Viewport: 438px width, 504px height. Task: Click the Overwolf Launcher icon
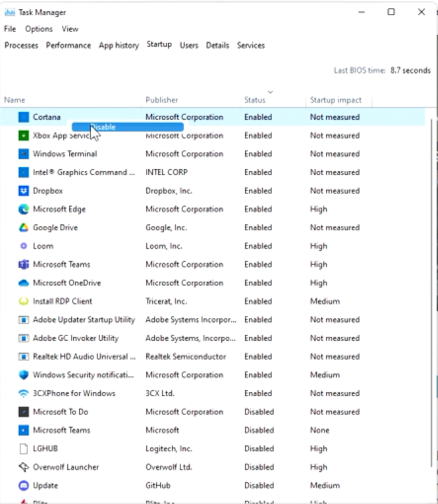24,467
